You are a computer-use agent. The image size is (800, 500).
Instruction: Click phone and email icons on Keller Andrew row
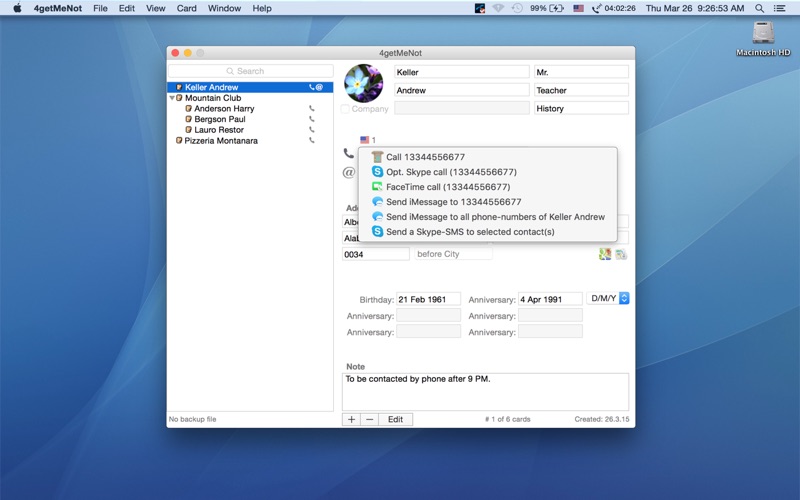pyautogui.click(x=316, y=87)
